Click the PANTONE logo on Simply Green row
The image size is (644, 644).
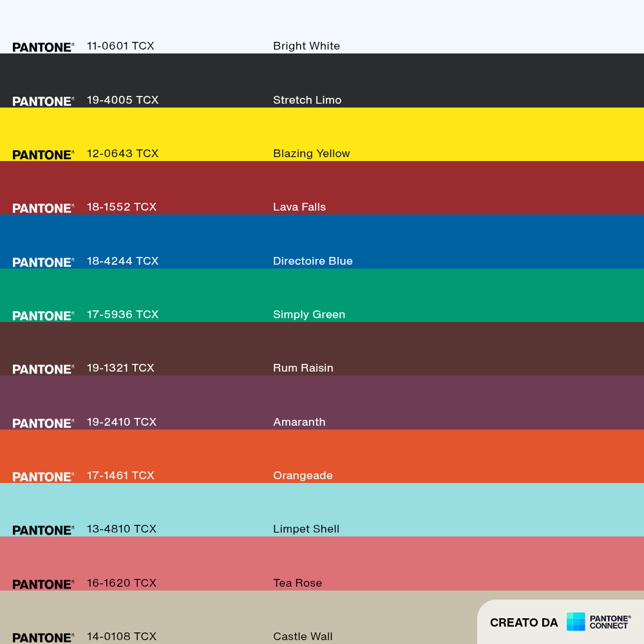coord(43,316)
